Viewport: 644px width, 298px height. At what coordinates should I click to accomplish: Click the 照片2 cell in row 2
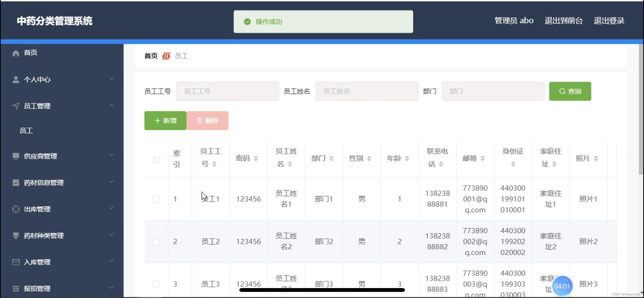(x=588, y=241)
